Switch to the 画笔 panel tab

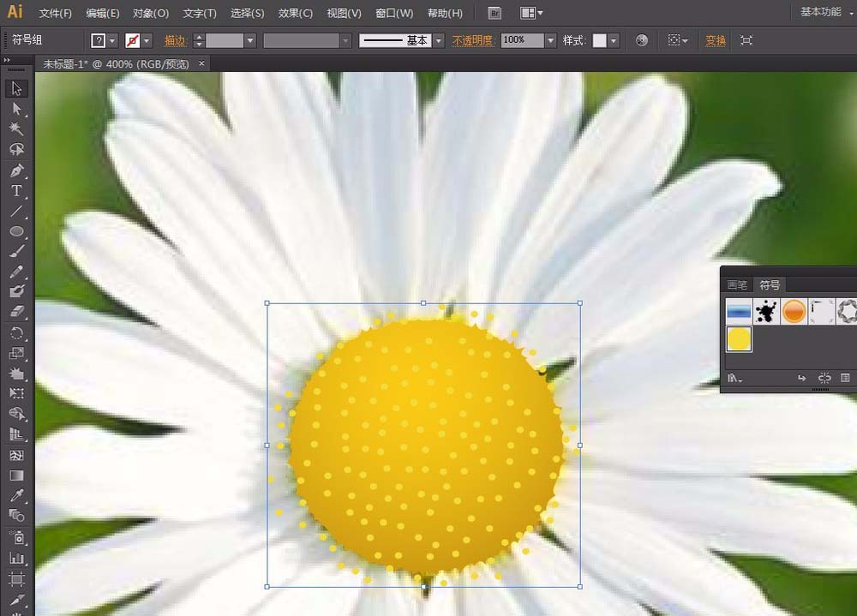737,284
